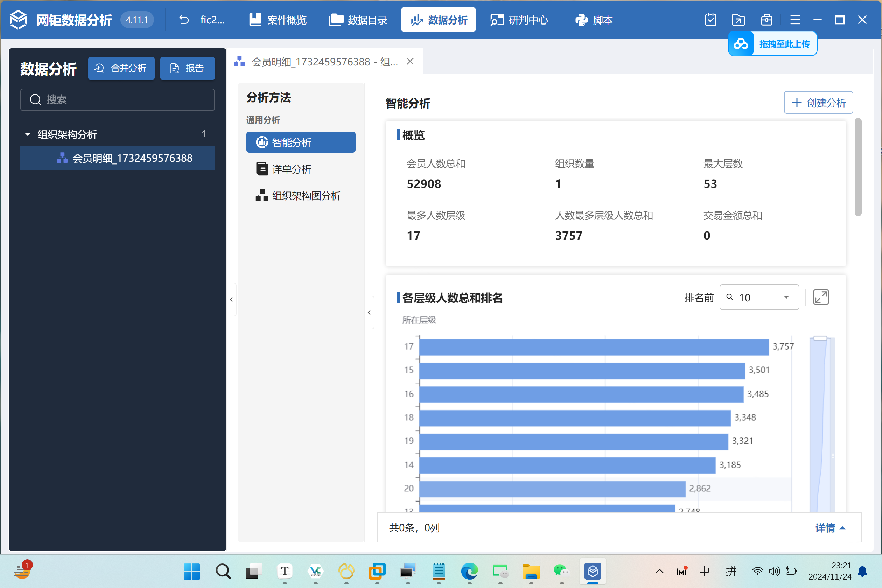The image size is (882, 588).
Task: Click the 会员人数总和 value 52908
Action: [424, 184]
